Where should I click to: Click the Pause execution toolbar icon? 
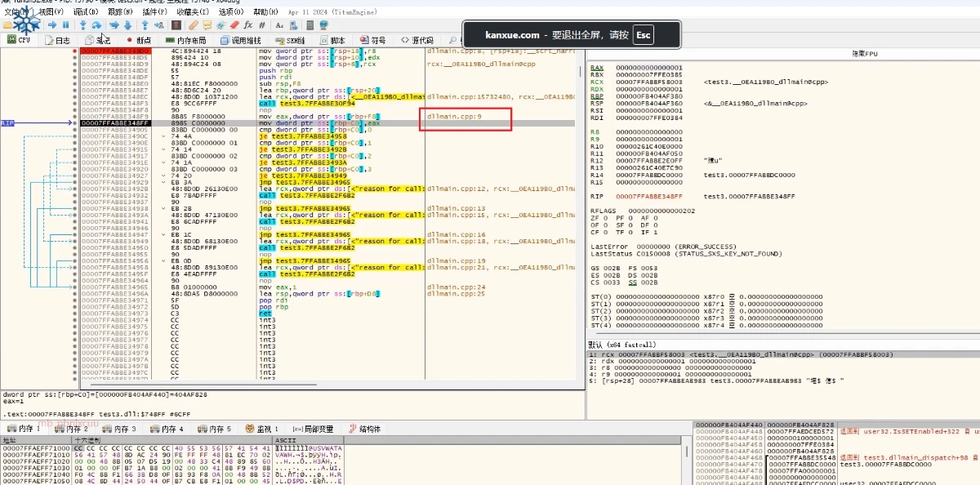pos(67,25)
